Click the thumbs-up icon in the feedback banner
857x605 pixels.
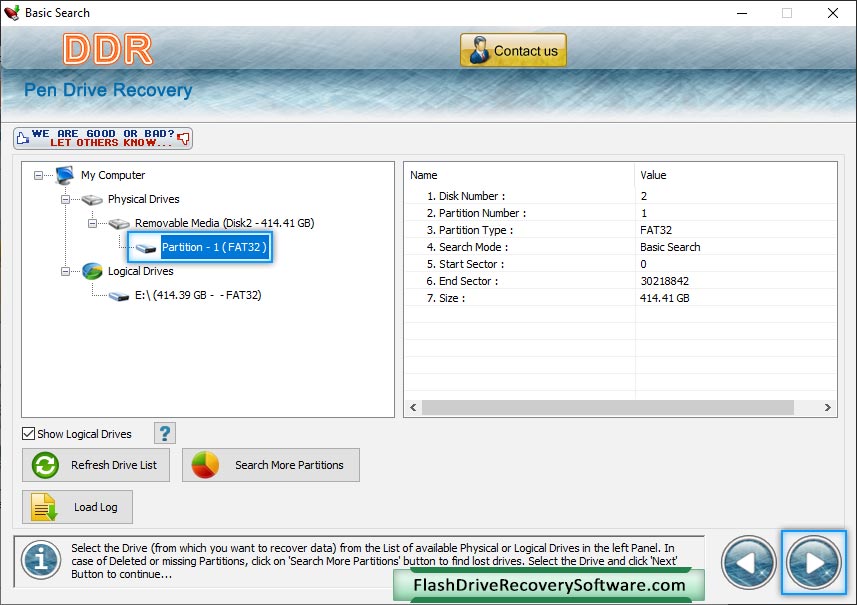pos(22,138)
